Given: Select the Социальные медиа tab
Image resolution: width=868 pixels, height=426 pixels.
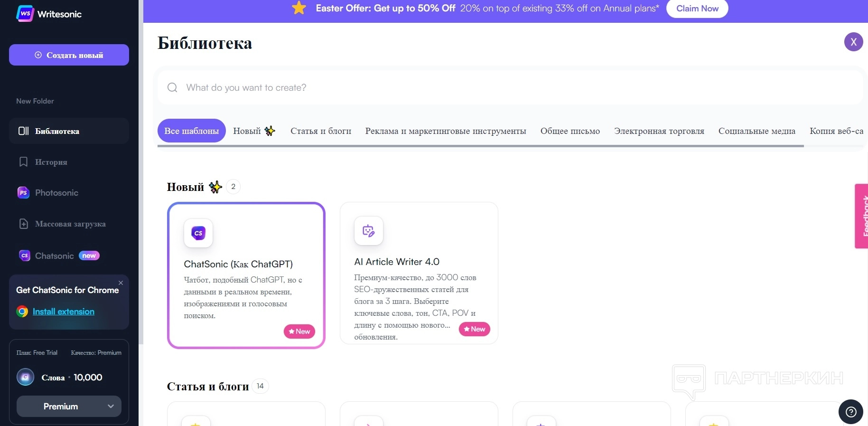Looking at the screenshot, I should coord(757,131).
